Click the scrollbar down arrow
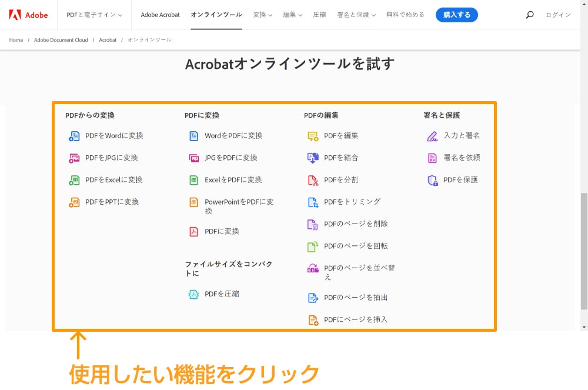The image size is (588, 390). (584, 328)
